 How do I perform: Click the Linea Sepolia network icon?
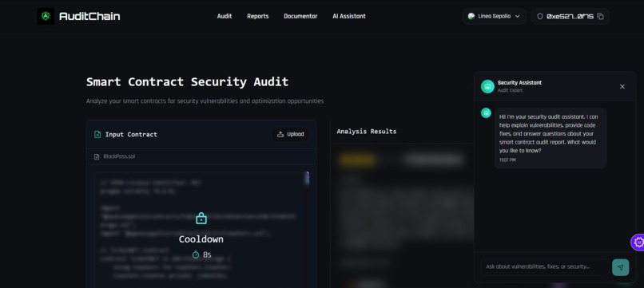471,17
